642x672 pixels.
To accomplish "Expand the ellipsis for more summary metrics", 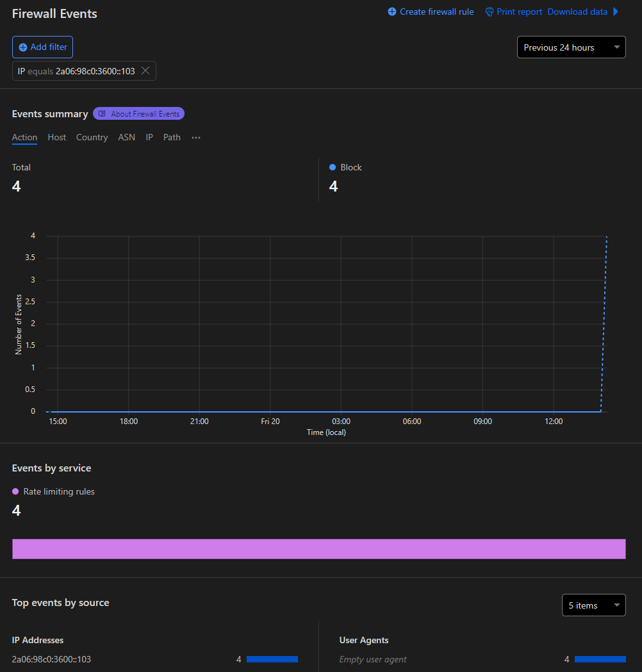I will point(195,138).
